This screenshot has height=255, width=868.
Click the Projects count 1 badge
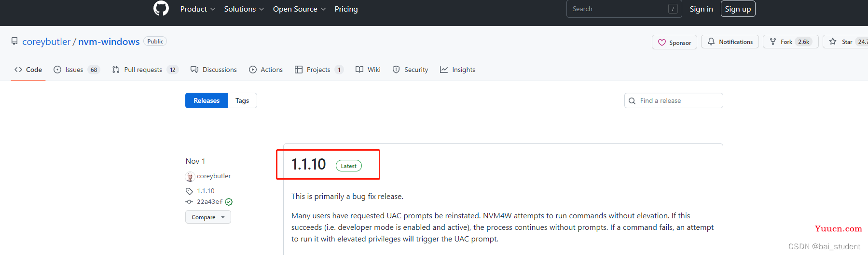[339, 70]
